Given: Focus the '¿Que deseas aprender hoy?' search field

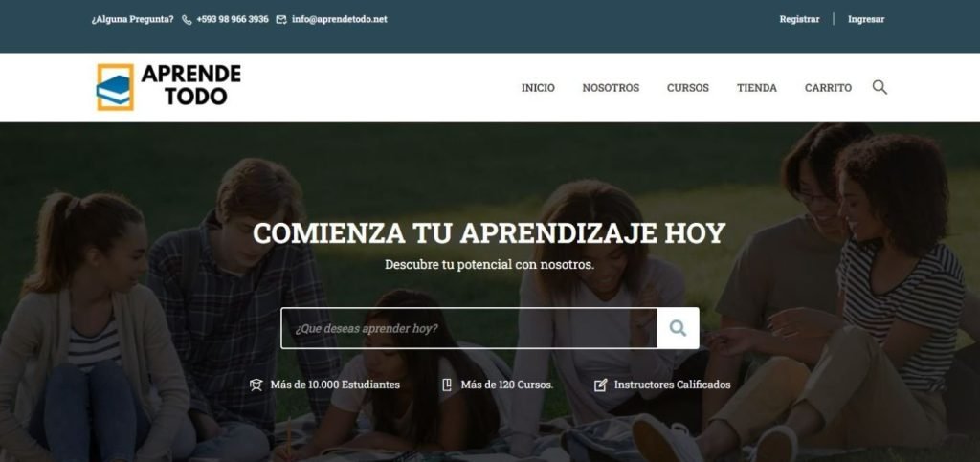Looking at the screenshot, I should tap(469, 328).
